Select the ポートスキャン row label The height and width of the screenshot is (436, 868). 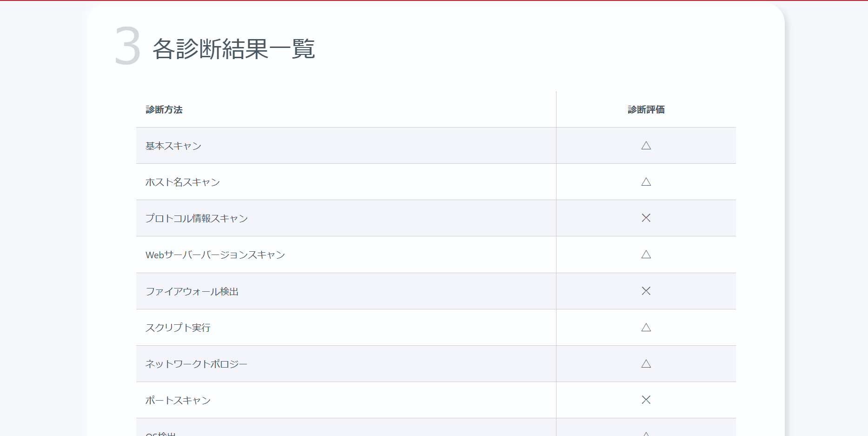coord(178,401)
